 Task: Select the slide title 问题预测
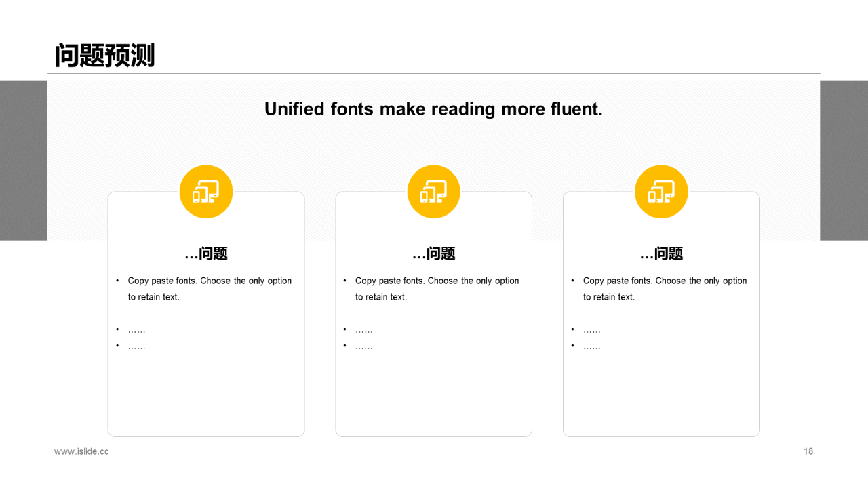click(x=104, y=56)
